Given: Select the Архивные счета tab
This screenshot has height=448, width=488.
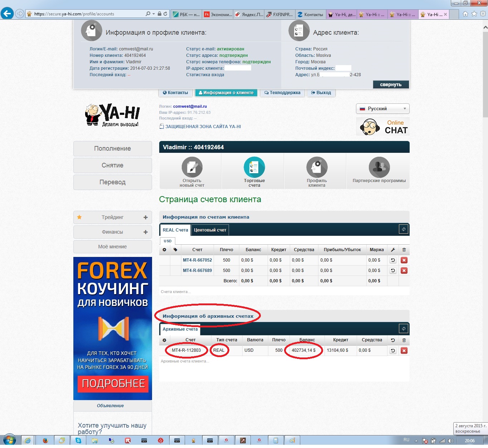Looking at the screenshot, I should pyautogui.click(x=180, y=329).
